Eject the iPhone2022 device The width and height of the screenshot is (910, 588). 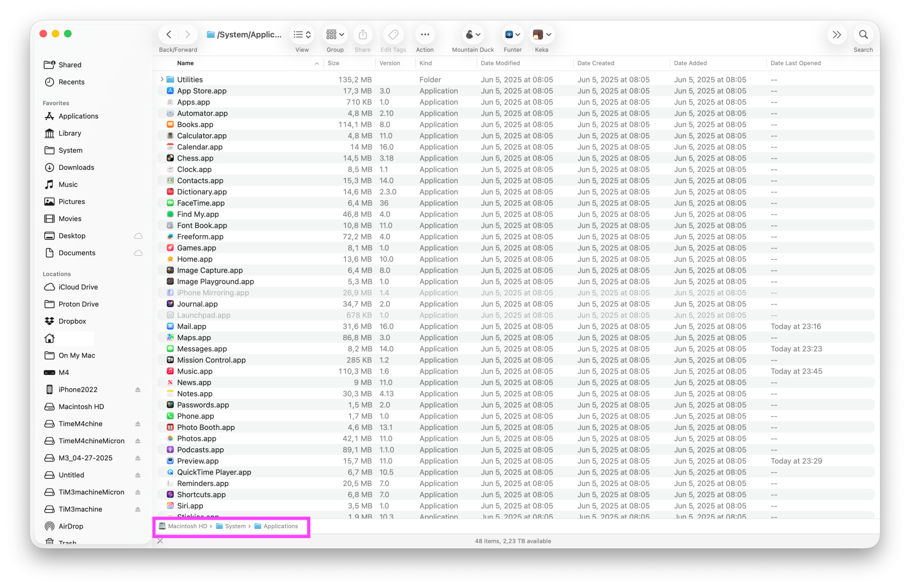[x=137, y=390]
